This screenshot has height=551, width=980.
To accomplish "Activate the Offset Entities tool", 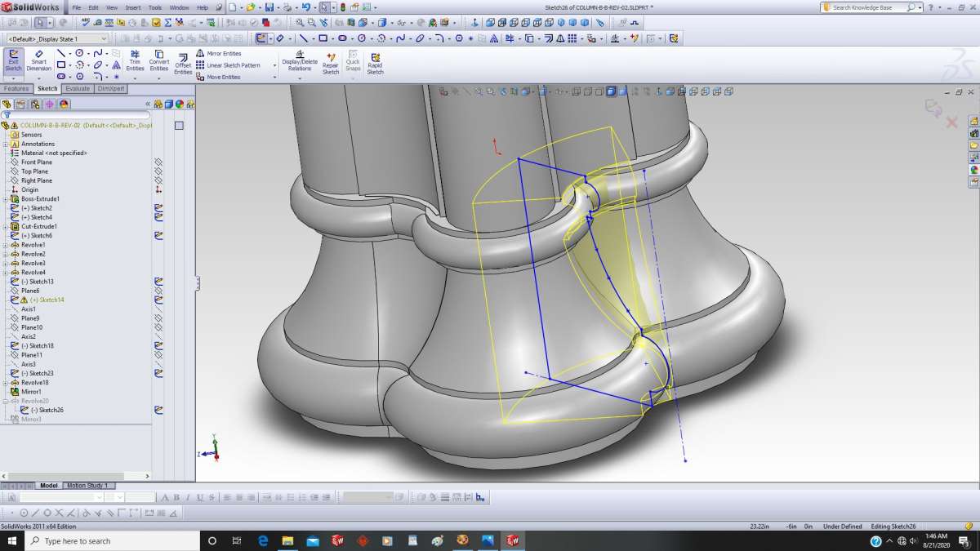I will coord(183,64).
